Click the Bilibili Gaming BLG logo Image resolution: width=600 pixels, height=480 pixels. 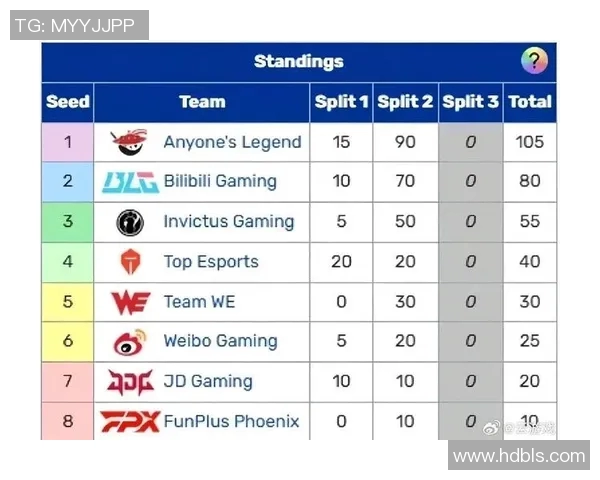pyautogui.click(x=130, y=182)
